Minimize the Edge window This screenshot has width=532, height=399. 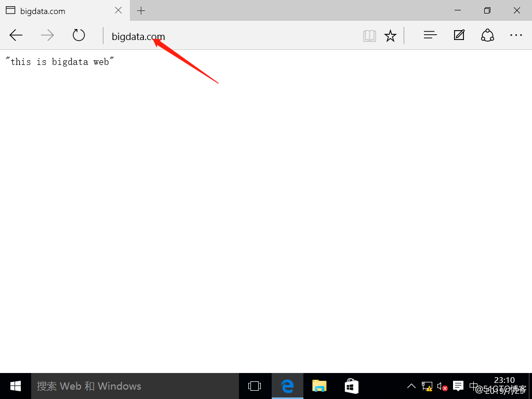click(x=458, y=10)
